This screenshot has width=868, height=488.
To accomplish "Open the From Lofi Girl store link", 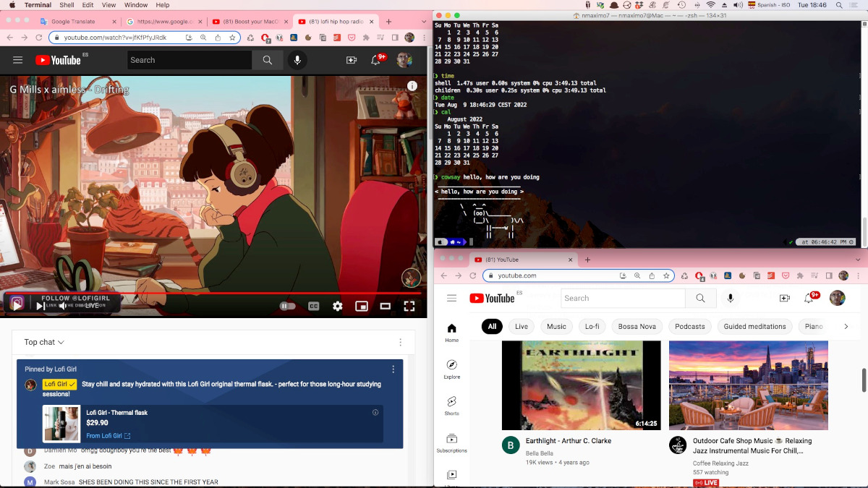I will pyautogui.click(x=109, y=436).
